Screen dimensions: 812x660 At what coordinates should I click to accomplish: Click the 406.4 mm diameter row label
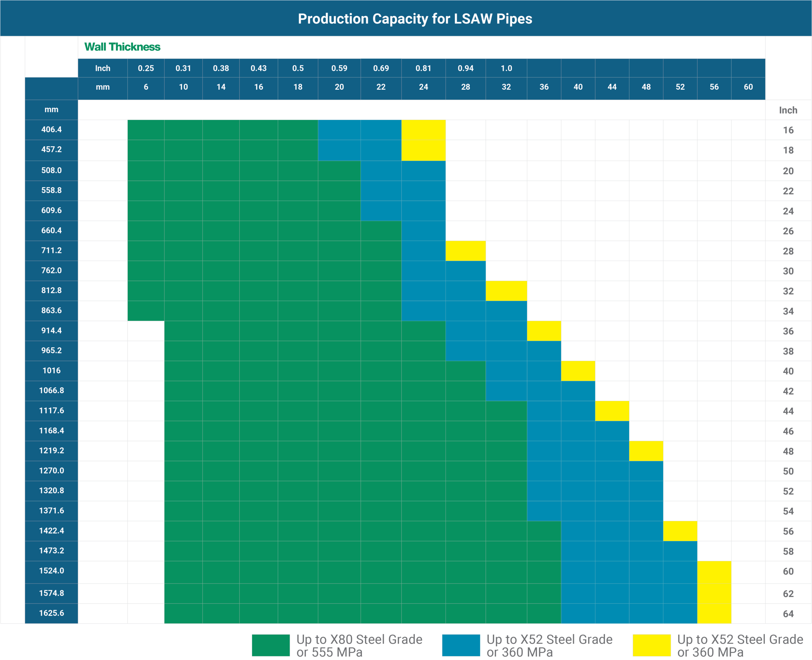(x=51, y=129)
